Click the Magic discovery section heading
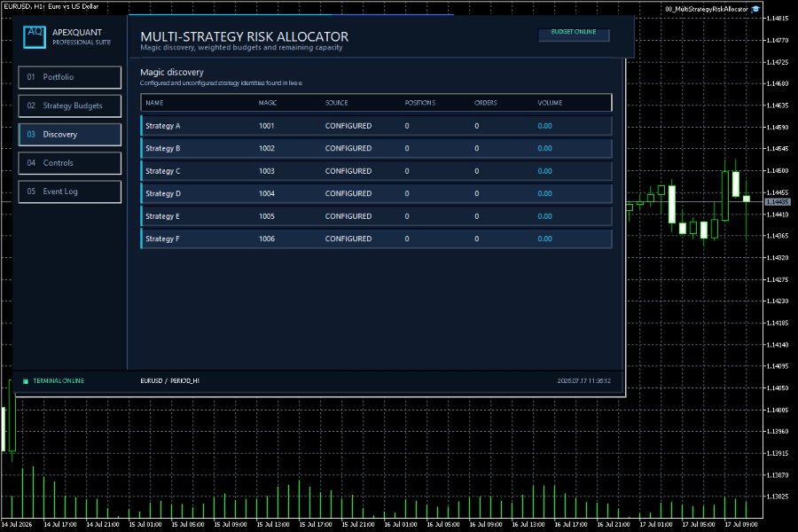The image size is (798, 532). [171, 73]
